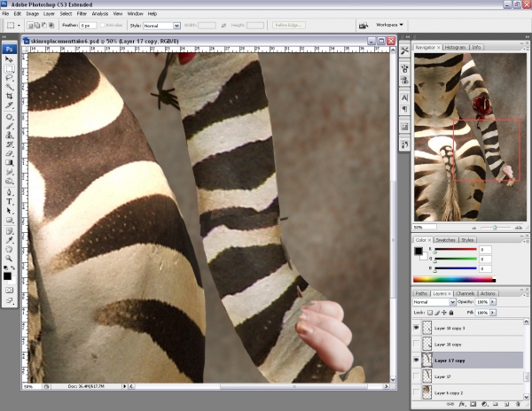Select the Dodge tool
The height and width of the screenshot is (411, 532).
(x=9, y=182)
